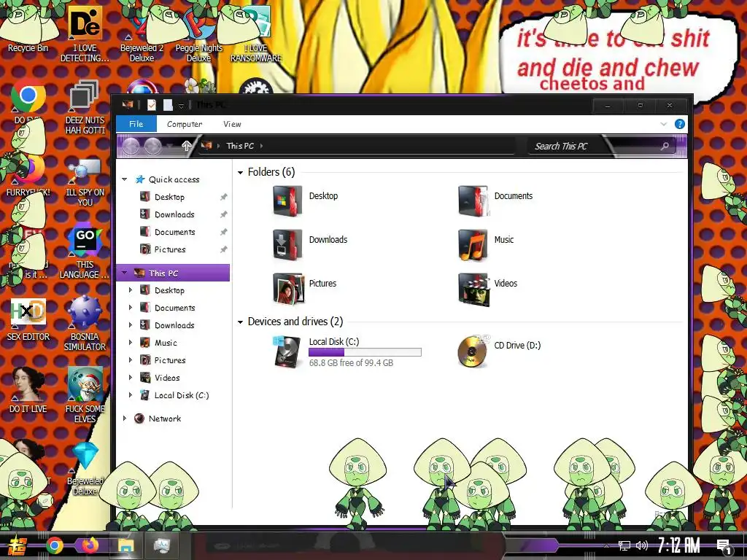Image resolution: width=747 pixels, height=560 pixels.
Task: Click the File Explorer taskbar button
Action: click(126, 545)
